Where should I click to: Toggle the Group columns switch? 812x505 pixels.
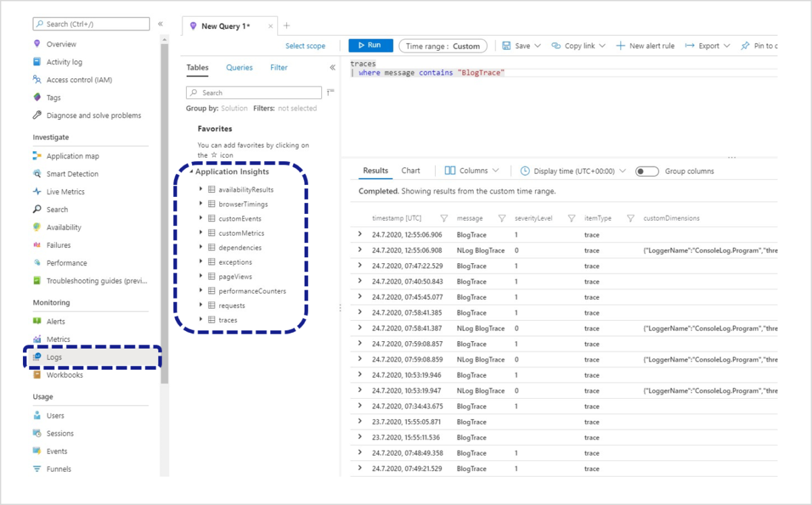[x=647, y=171]
